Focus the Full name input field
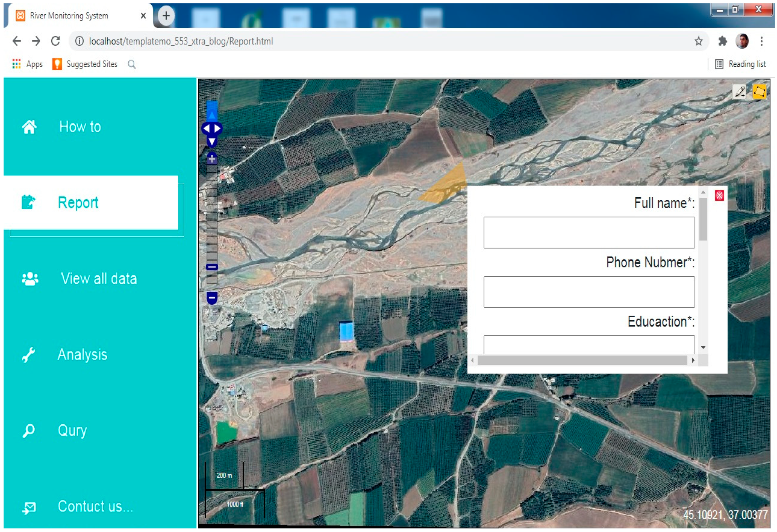Viewport: 777px width, 532px height. point(589,233)
